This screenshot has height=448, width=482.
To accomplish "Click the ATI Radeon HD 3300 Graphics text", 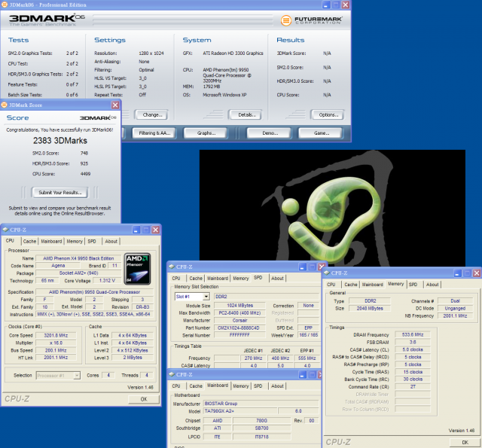I will [x=233, y=53].
